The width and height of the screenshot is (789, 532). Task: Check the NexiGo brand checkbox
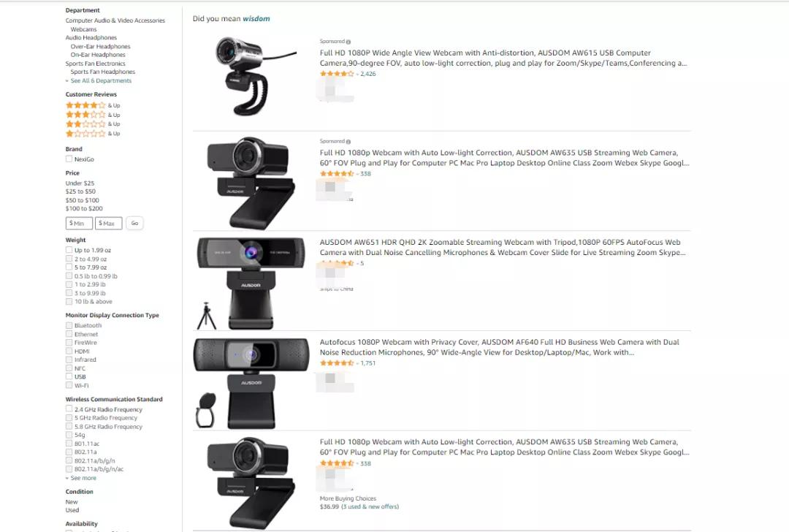pos(69,159)
